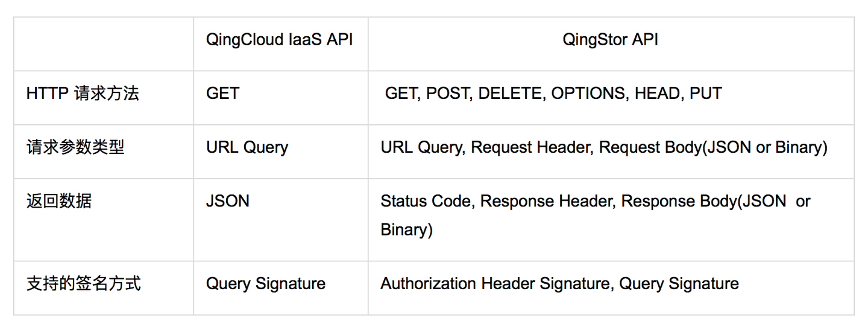Click the "QingCloud IaaS API" column header

click(x=279, y=40)
